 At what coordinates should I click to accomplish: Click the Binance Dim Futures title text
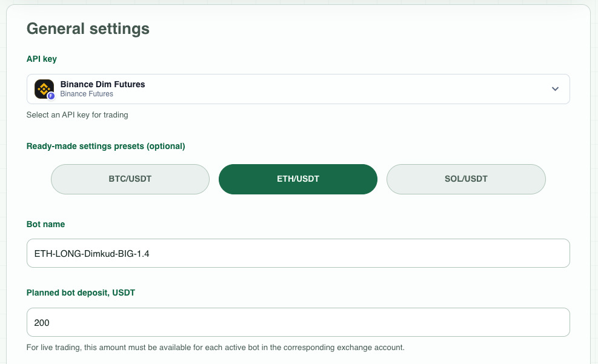(102, 84)
